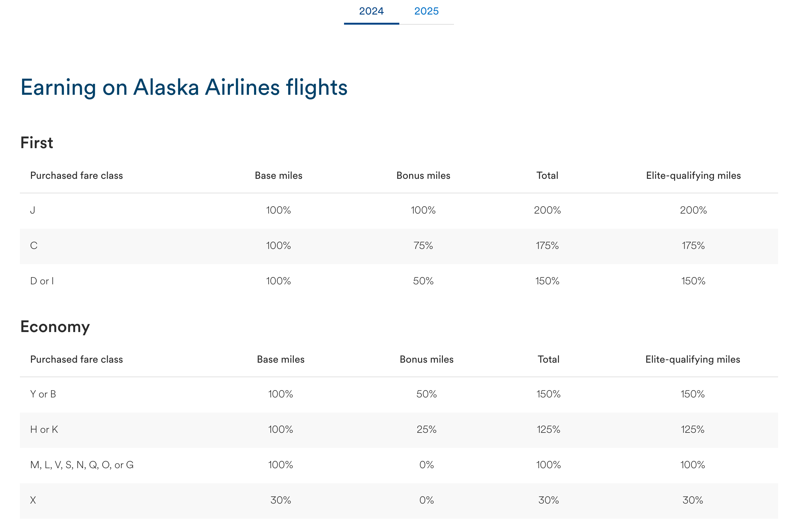Screen dimensions: 798x532
Task: Click the First section heading
Action: tap(37, 142)
